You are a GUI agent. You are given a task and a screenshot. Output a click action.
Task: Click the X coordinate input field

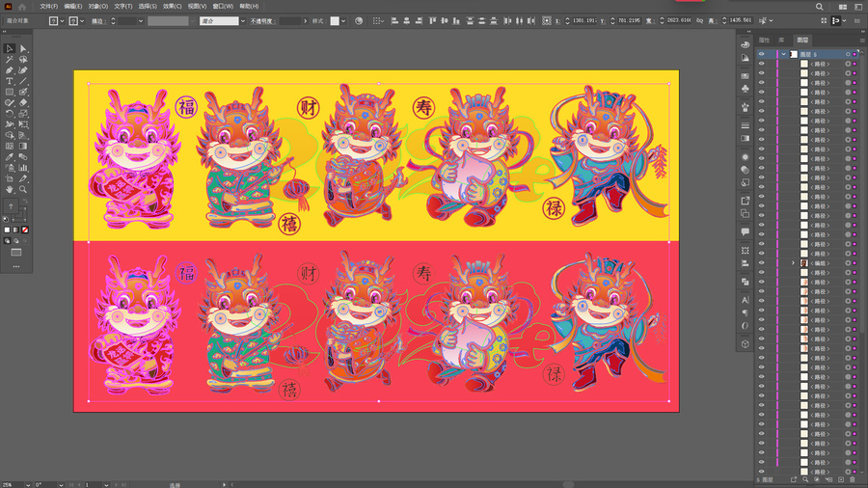tap(584, 20)
